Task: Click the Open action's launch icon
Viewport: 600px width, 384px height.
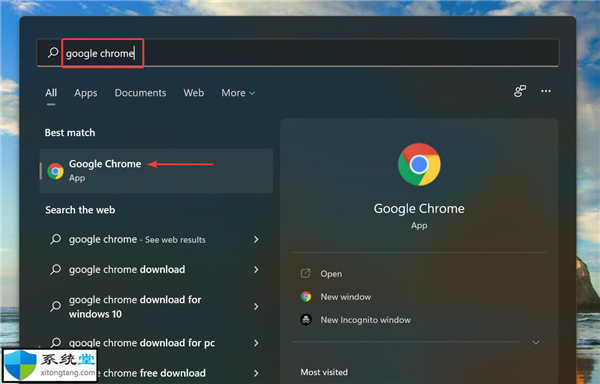Action: (305, 273)
